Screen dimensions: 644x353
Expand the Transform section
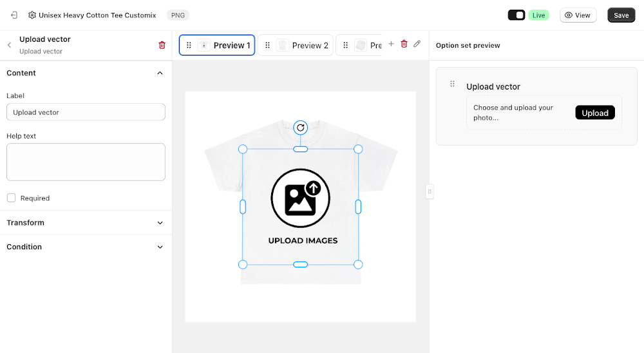[160, 223]
